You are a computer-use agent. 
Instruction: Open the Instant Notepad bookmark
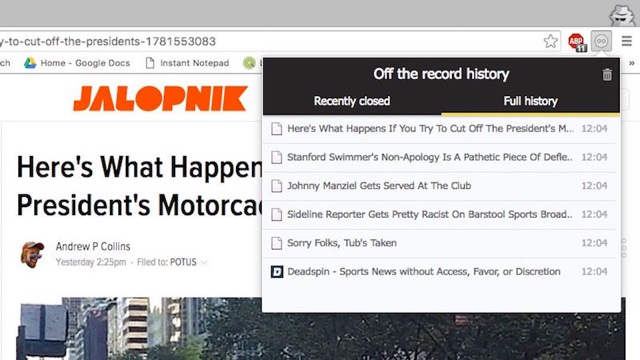(x=187, y=63)
